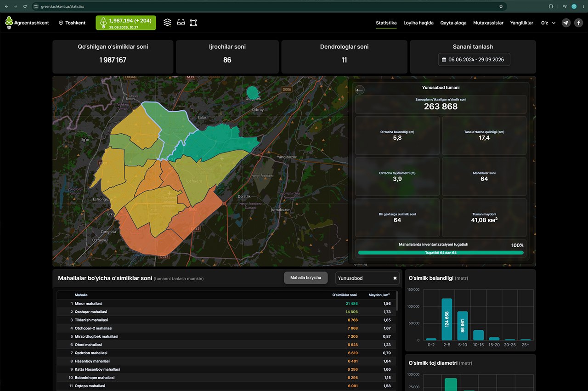Clear the Yunusobod district filter
588x391 pixels.
[x=395, y=278]
